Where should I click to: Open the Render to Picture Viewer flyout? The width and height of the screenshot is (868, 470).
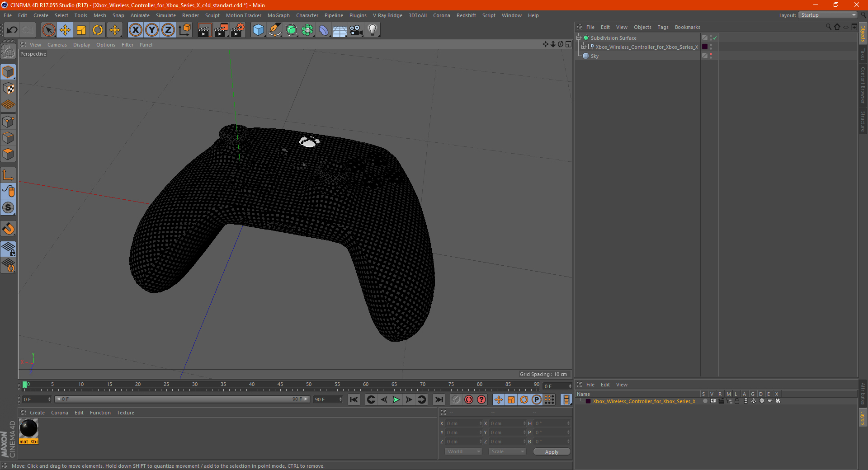[221, 30]
